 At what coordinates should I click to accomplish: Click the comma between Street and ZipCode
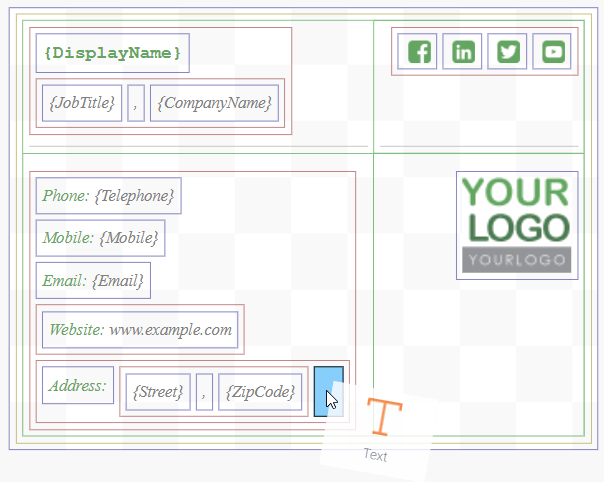[x=204, y=390]
